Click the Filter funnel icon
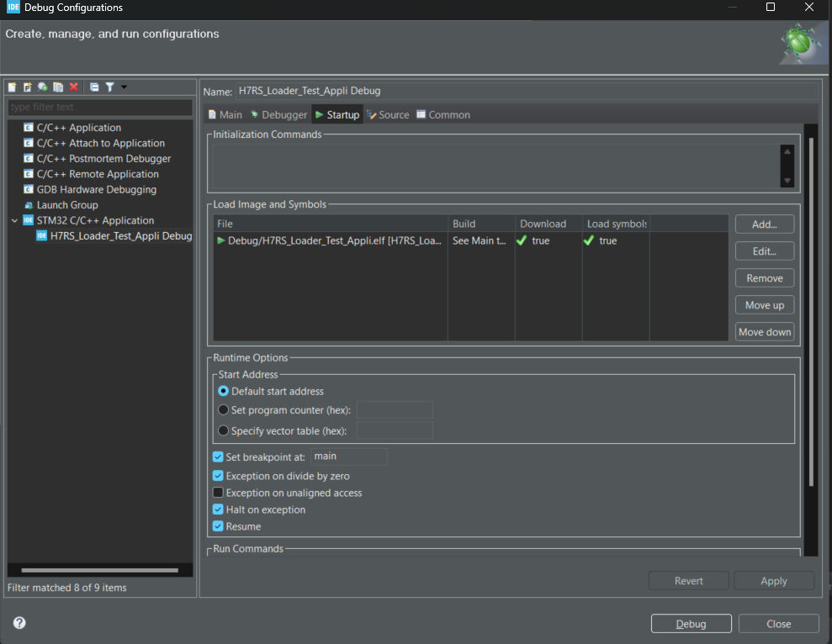This screenshot has height=644, width=832. [x=109, y=87]
